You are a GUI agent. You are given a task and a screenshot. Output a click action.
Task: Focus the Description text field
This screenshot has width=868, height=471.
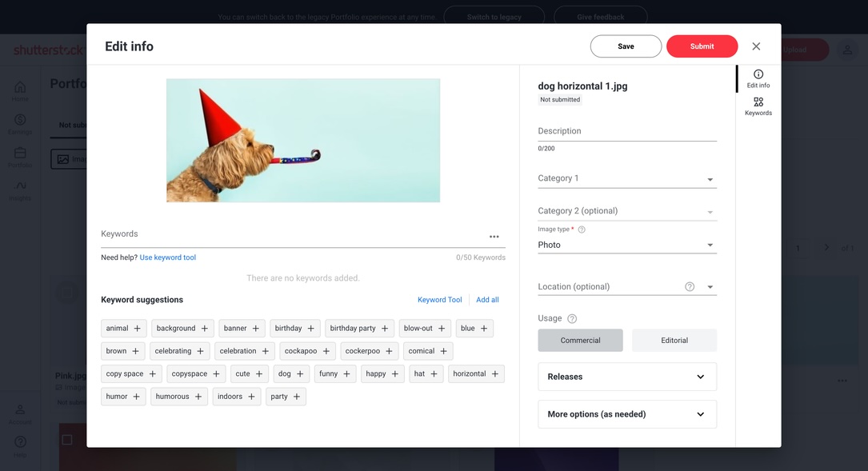627,131
